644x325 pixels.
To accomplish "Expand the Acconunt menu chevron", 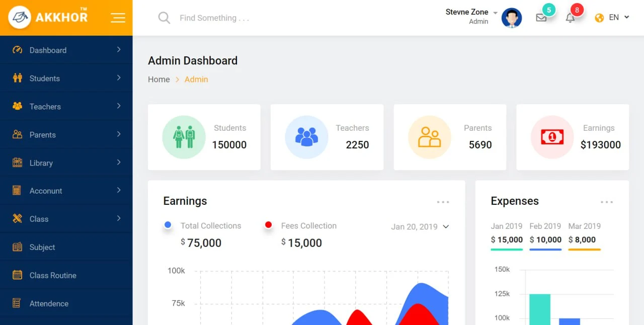I will [x=119, y=190].
